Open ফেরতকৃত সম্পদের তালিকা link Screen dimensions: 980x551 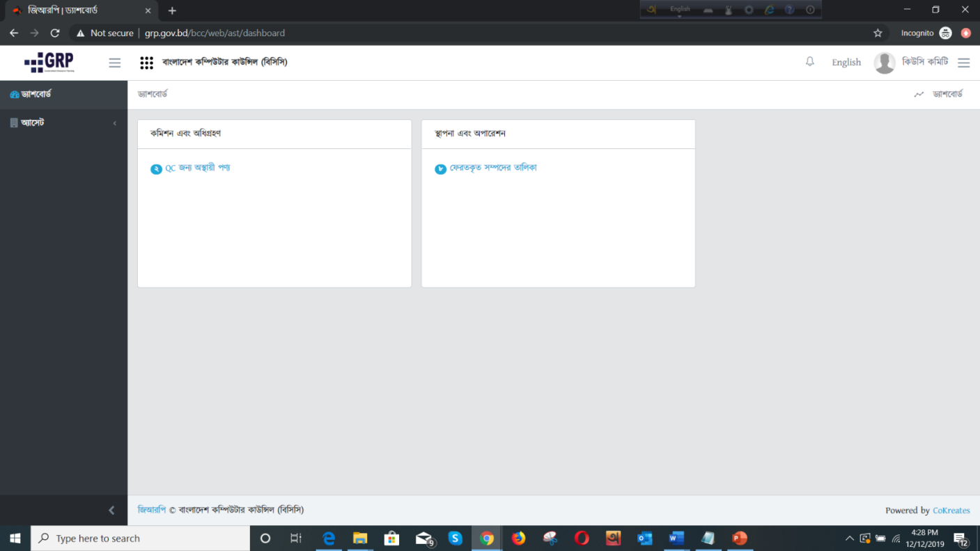(x=492, y=168)
